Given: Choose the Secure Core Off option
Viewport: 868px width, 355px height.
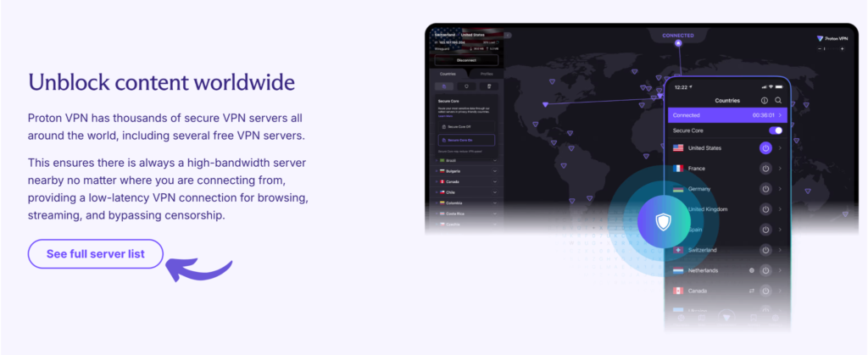Looking at the screenshot, I should tap(466, 126).
